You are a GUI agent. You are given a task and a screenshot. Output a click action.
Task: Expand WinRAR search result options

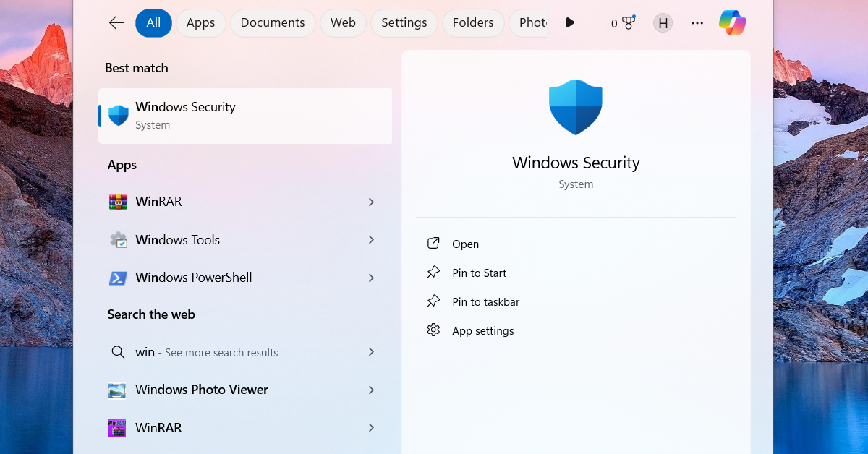click(x=370, y=202)
